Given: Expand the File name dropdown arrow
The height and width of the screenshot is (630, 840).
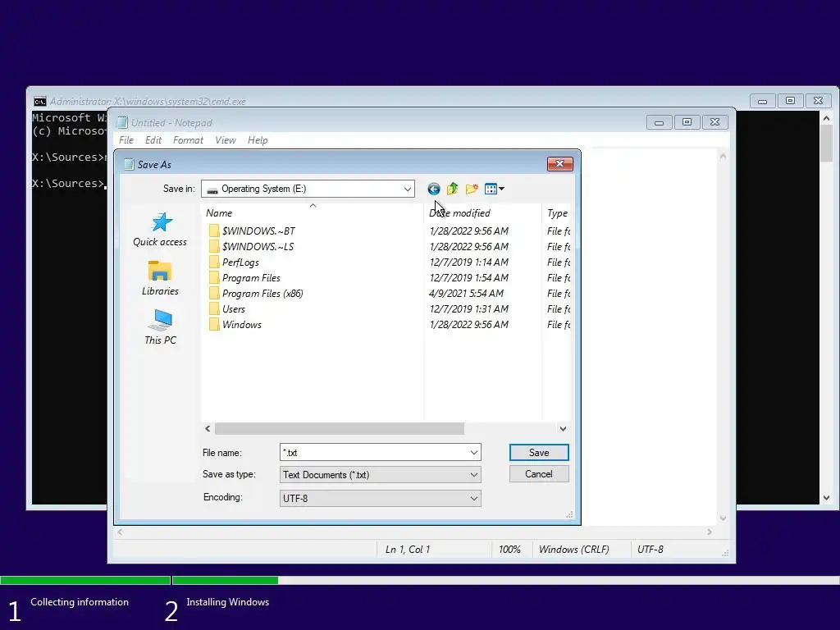Looking at the screenshot, I should pyautogui.click(x=474, y=453).
